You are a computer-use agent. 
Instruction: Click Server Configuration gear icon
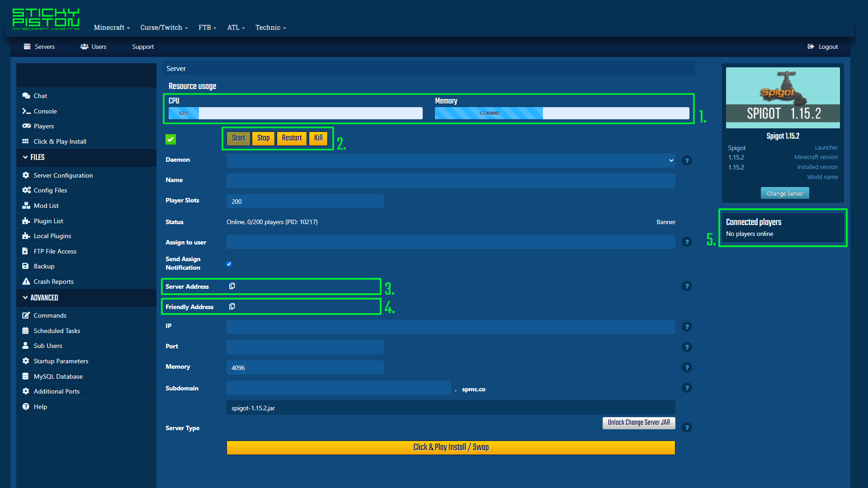coord(26,175)
